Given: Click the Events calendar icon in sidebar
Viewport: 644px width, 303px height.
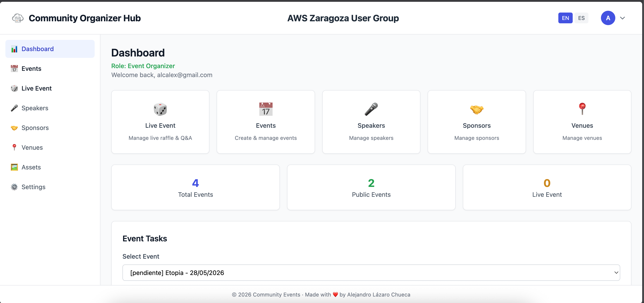Looking at the screenshot, I should pyautogui.click(x=14, y=69).
